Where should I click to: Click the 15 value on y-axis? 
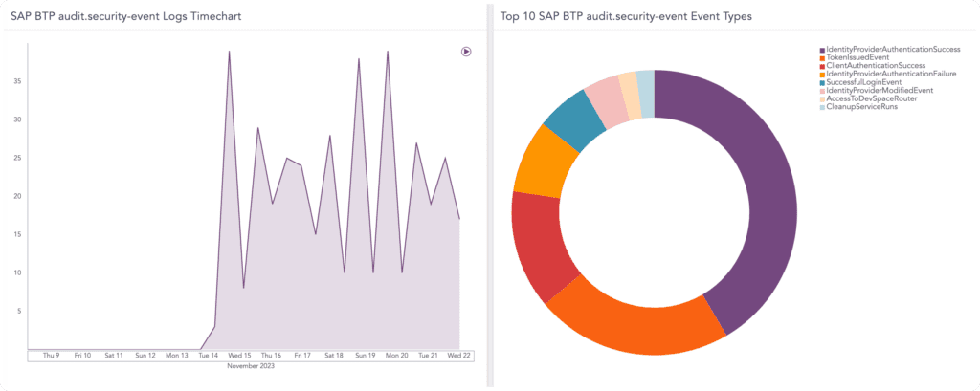[x=17, y=234]
